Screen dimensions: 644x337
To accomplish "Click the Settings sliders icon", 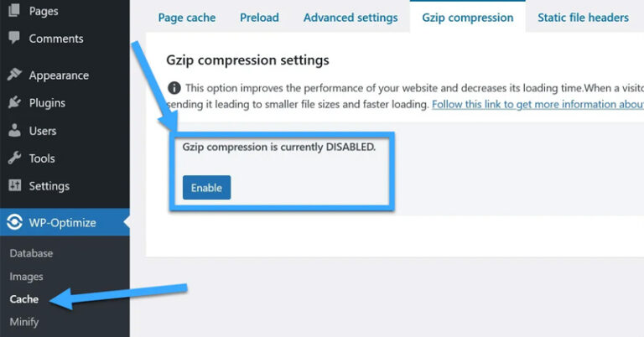I will click(x=14, y=186).
